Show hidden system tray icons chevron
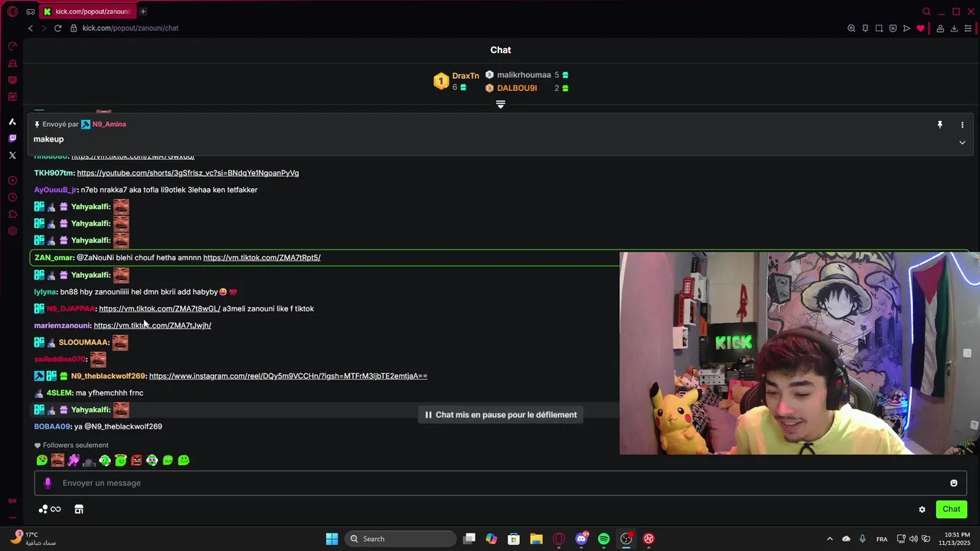The height and width of the screenshot is (551, 980). 829,539
